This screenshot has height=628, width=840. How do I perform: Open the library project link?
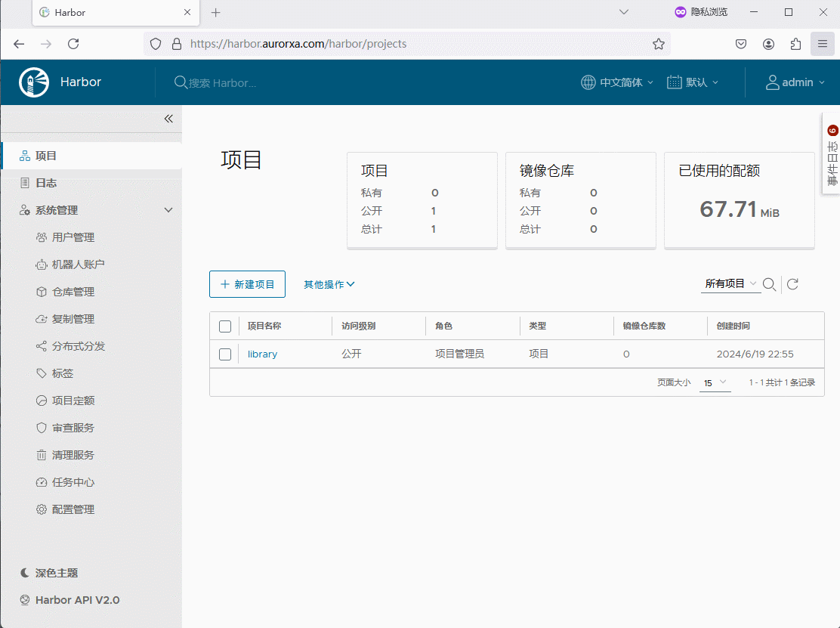(262, 354)
